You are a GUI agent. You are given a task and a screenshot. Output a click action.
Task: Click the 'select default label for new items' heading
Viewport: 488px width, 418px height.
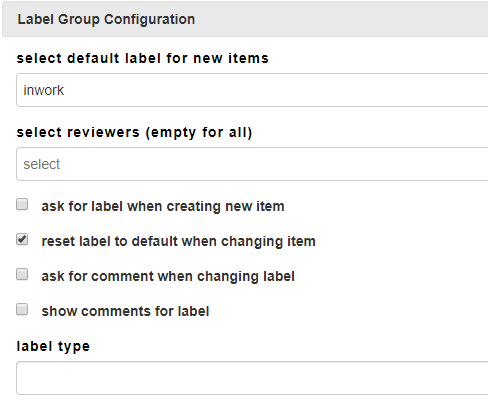click(x=143, y=58)
